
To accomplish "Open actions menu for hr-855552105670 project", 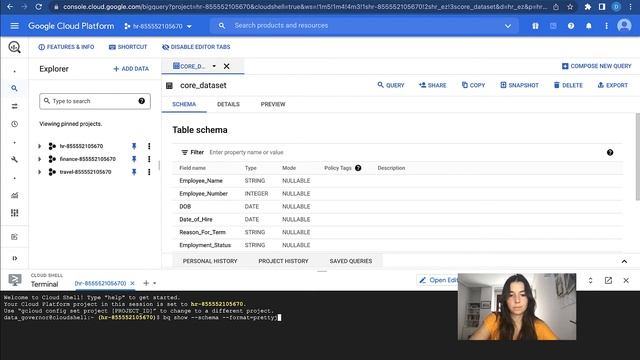I will tap(149, 146).
